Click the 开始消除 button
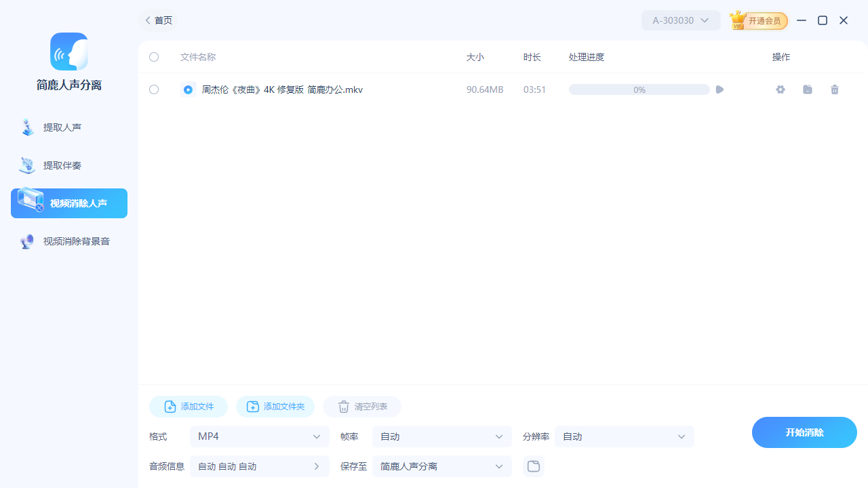 click(804, 432)
